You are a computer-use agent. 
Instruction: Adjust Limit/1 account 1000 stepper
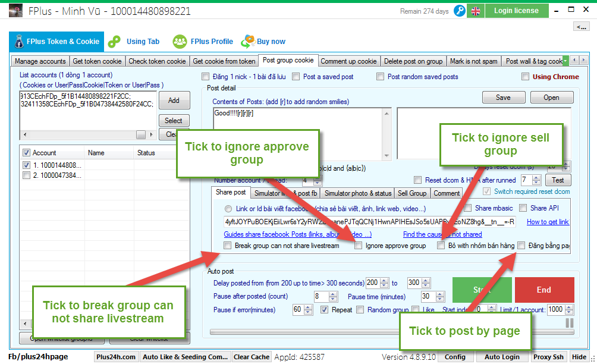569,309
